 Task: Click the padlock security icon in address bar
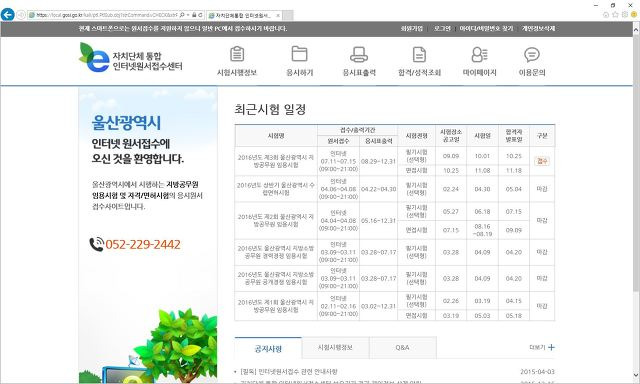click(194, 15)
